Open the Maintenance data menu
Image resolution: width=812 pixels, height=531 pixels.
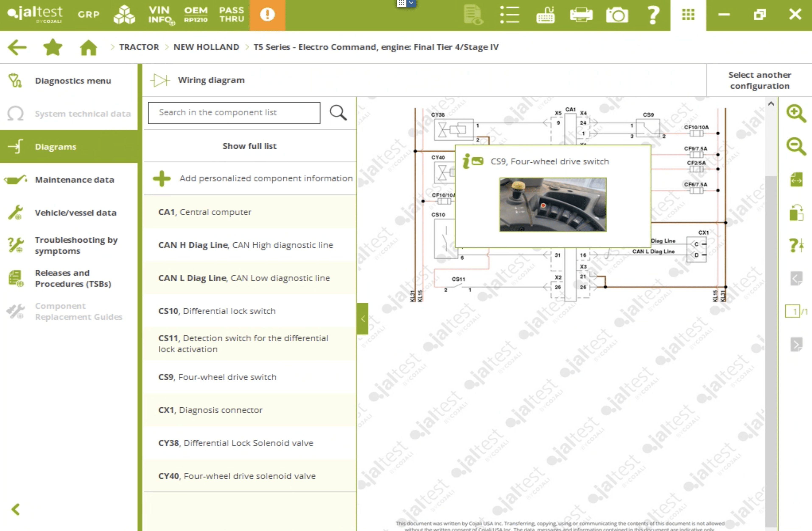pyautogui.click(x=74, y=180)
